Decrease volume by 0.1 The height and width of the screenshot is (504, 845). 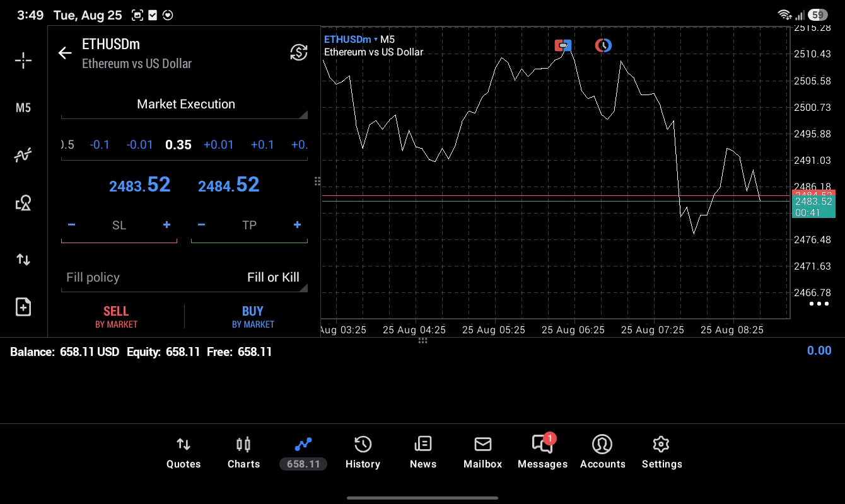(x=100, y=145)
